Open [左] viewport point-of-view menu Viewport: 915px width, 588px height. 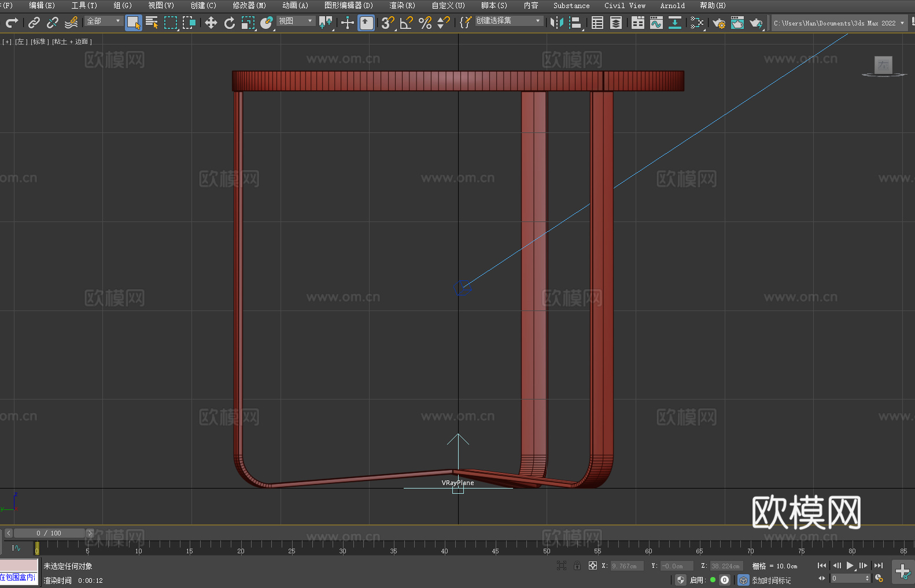coord(21,42)
